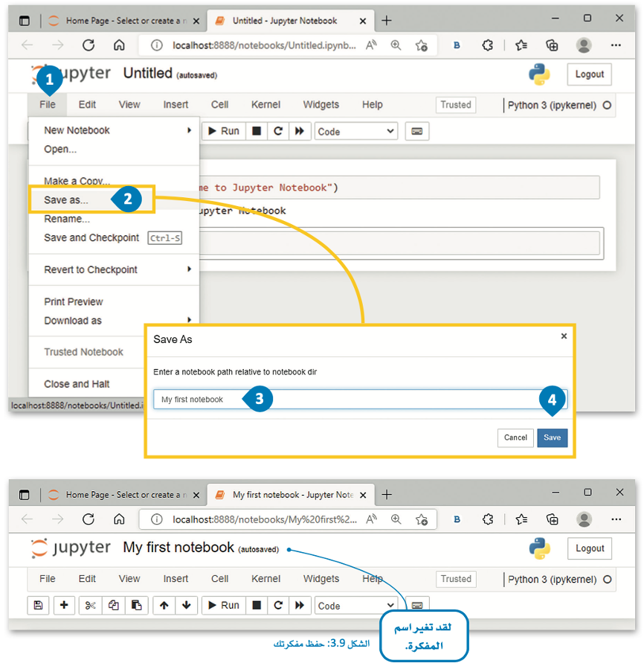
Task: Click Cancel in the Save As dialog
Action: (515, 438)
